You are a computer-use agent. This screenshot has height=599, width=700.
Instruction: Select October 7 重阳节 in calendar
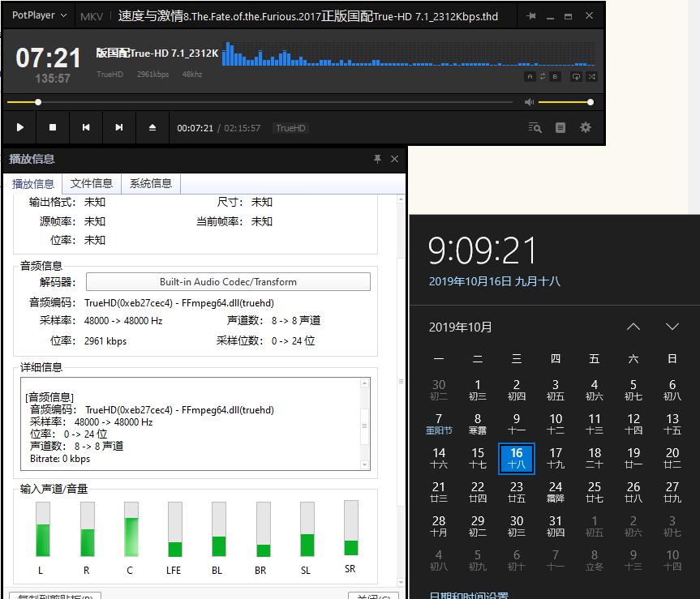coord(439,424)
